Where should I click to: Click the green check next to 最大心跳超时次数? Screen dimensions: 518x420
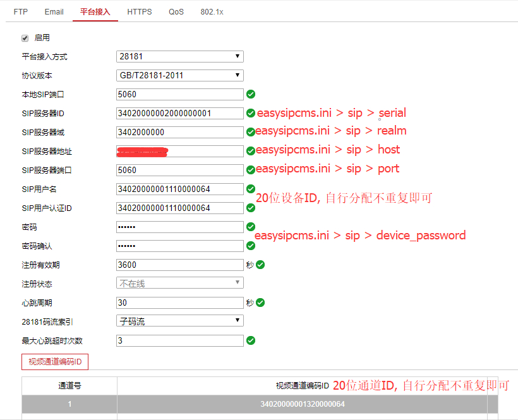click(x=251, y=340)
